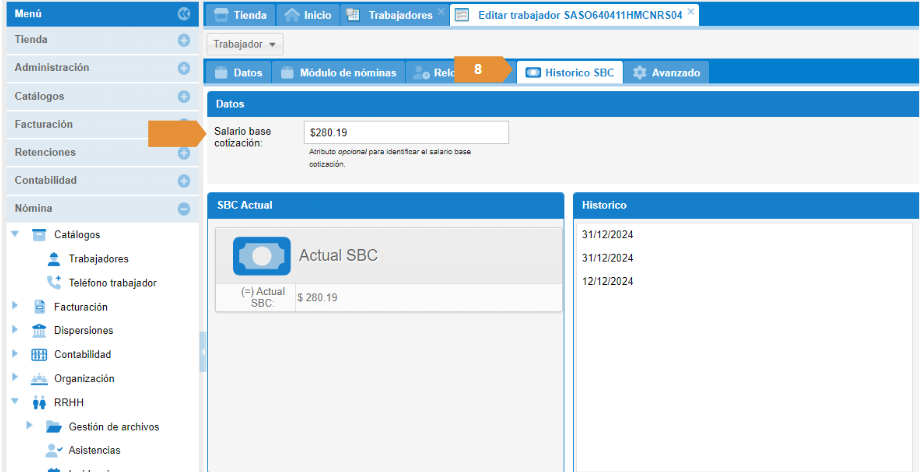Collapse the Menú sidebar panel
Image resolution: width=920 pixels, height=472 pixels.
pos(183,14)
